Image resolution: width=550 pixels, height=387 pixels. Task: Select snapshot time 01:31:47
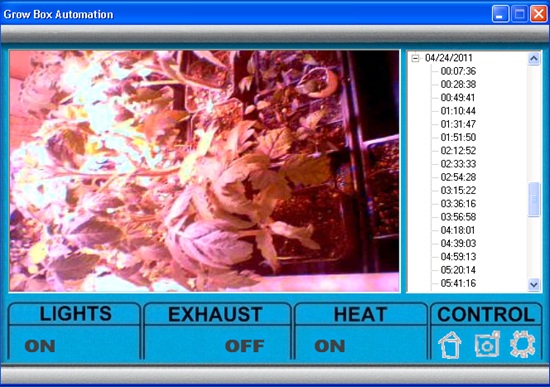pyautogui.click(x=458, y=124)
